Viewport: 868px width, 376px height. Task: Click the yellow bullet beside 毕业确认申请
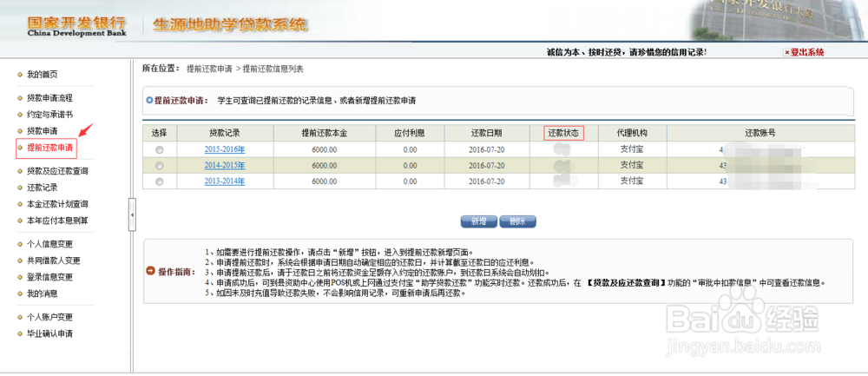click(20, 334)
